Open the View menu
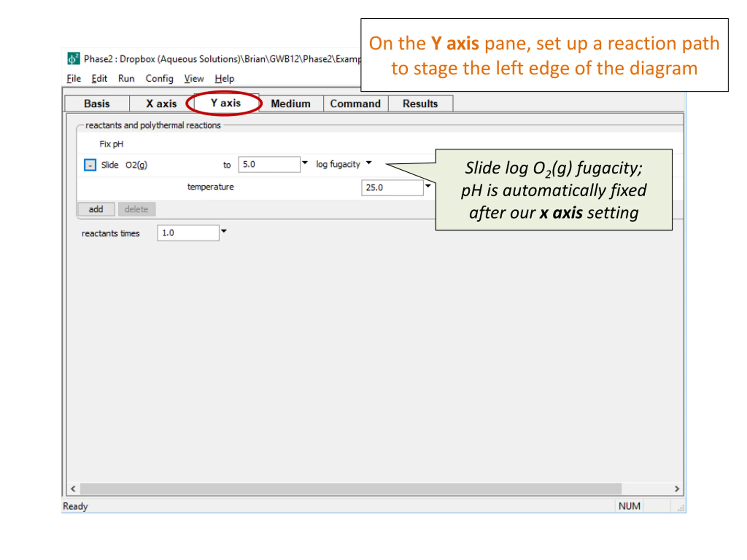This screenshot has height=560, width=747. pyautogui.click(x=194, y=79)
